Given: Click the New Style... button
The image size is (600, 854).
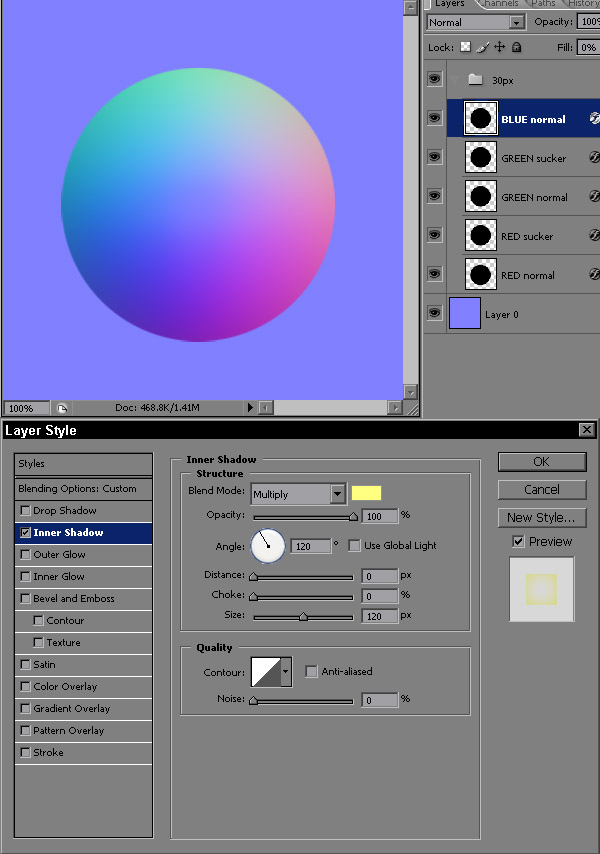Looking at the screenshot, I should tap(541, 517).
